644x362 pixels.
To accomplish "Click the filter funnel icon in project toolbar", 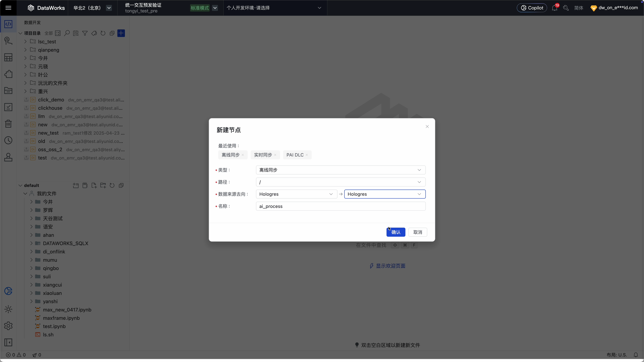I will coord(85,33).
